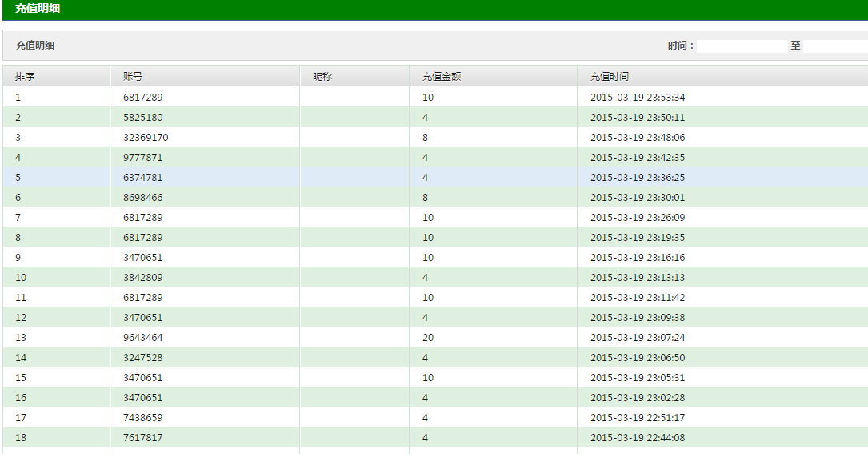Select account 5825180
This screenshot has width=868, height=454.
[x=143, y=118]
